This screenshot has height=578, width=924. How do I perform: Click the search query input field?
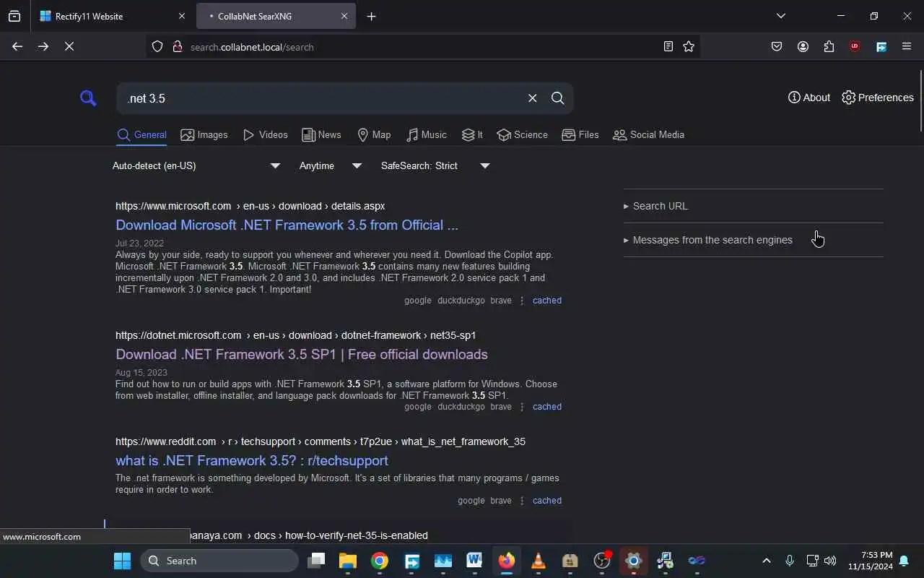pos(321,98)
